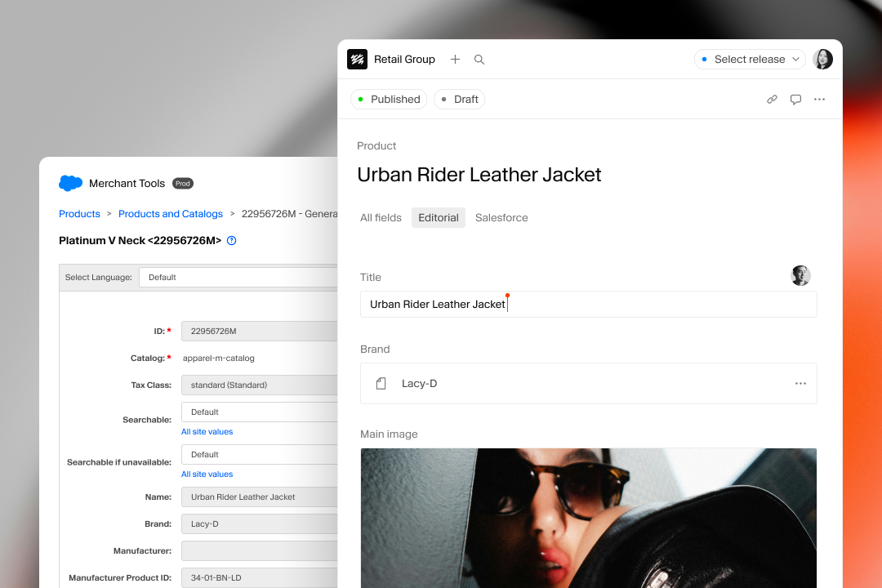The image size is (882, 588).
Task: Open the Searchable dropdown
Action: (x=260, y=412)
